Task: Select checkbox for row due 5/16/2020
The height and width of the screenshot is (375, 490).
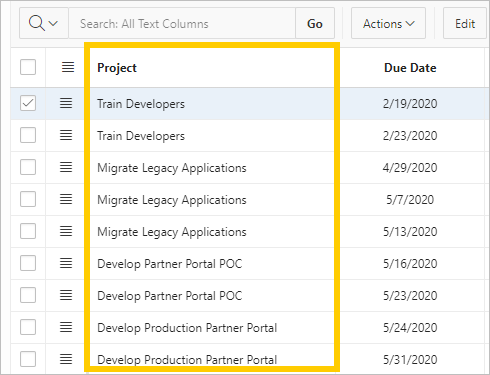Action: pos(28,263)
